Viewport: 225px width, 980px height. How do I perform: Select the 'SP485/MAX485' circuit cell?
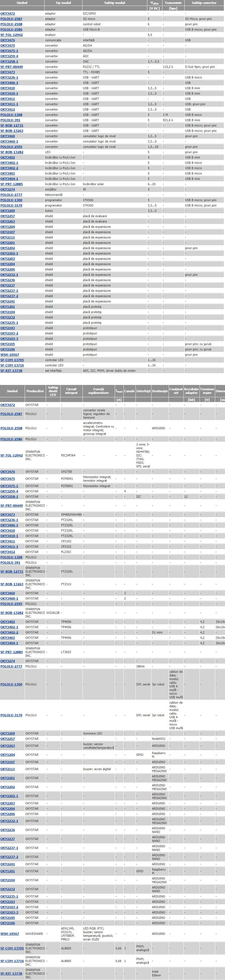pos(72,514)
